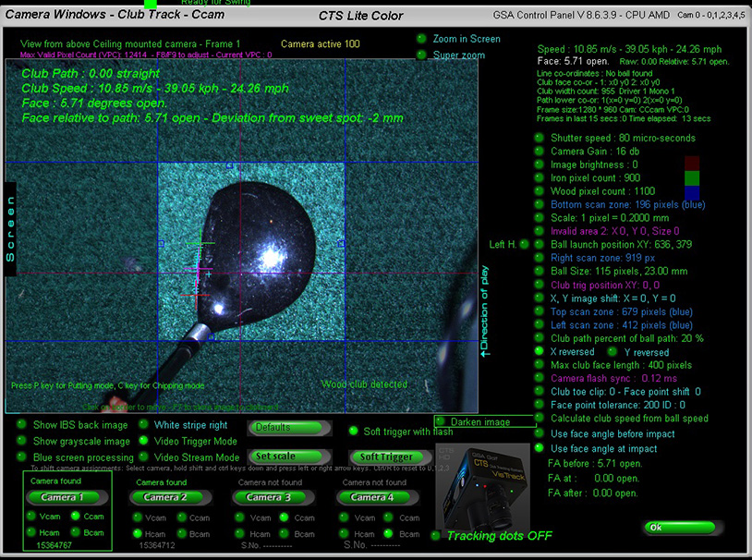
Task: Disable Use face angle at impact
Action: (x=540, y=448)
